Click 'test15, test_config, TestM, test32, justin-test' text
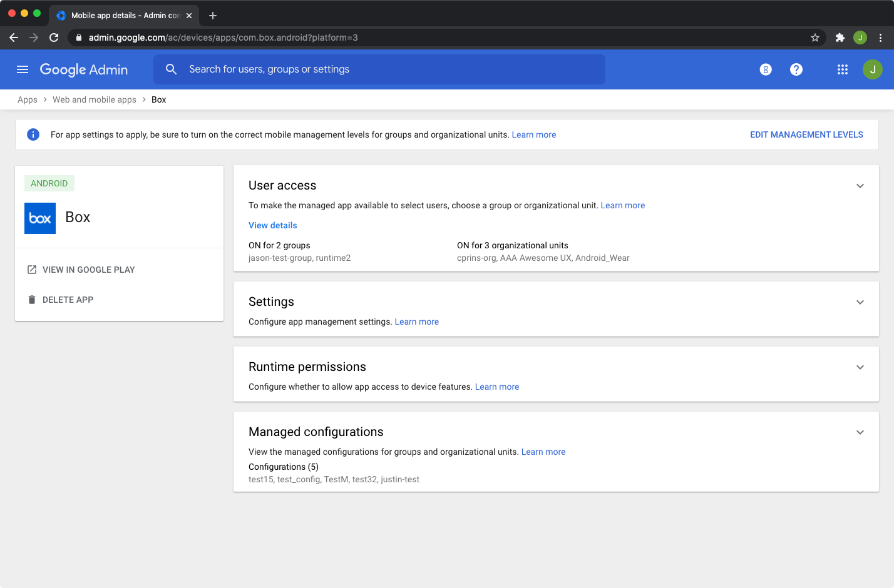Image resolution: width=894 pixels, height=588 pixels. click(x=334, y=479)
